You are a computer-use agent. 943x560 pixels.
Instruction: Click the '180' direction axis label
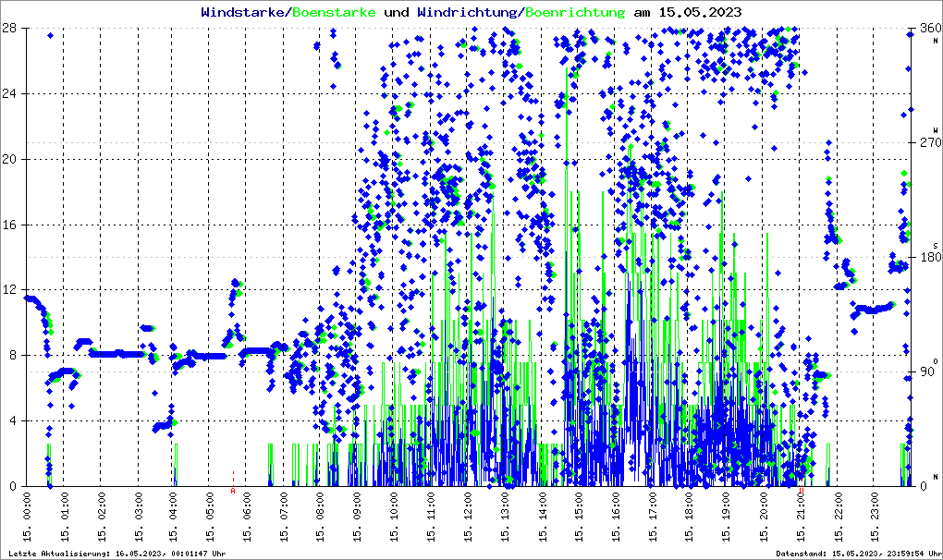click(x=930, y=257)
